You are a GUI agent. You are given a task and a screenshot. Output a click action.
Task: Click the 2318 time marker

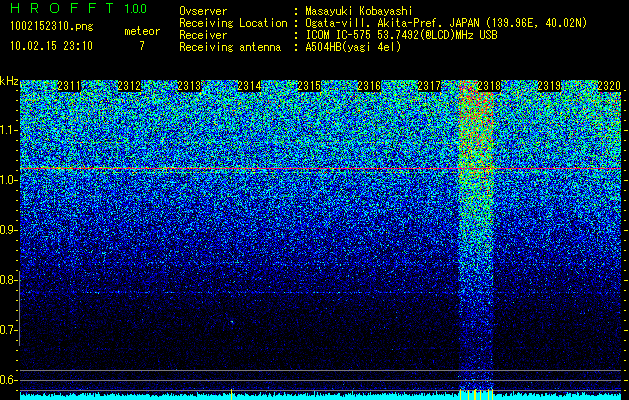(x=489, y=86)
